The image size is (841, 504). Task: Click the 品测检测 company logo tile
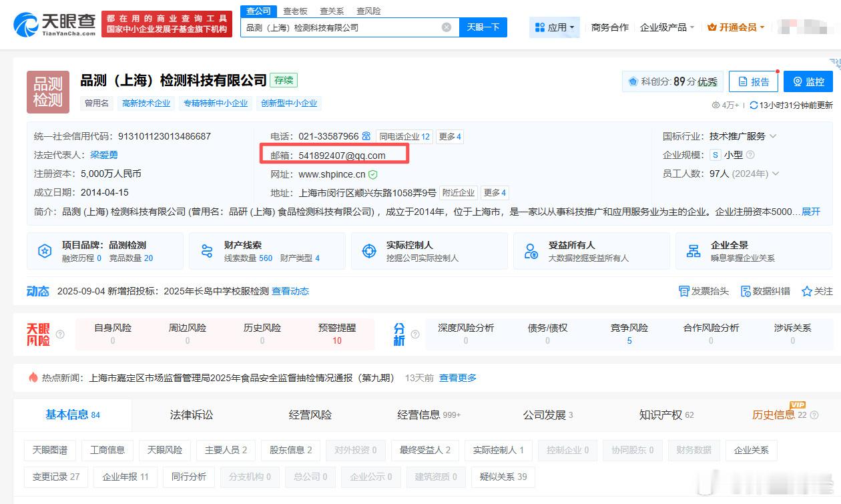(48, 92)
